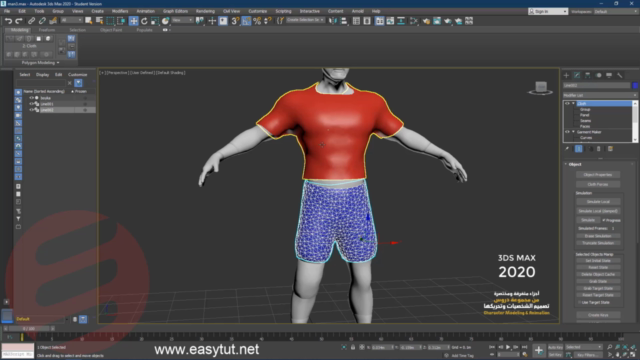
Task: Toggle Percent Snap icon
Action: point(257,21)
